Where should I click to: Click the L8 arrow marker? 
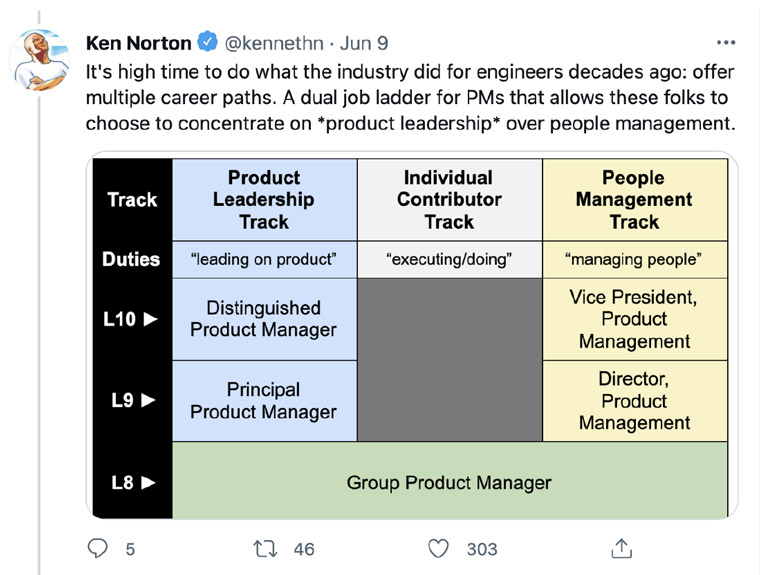133,482
